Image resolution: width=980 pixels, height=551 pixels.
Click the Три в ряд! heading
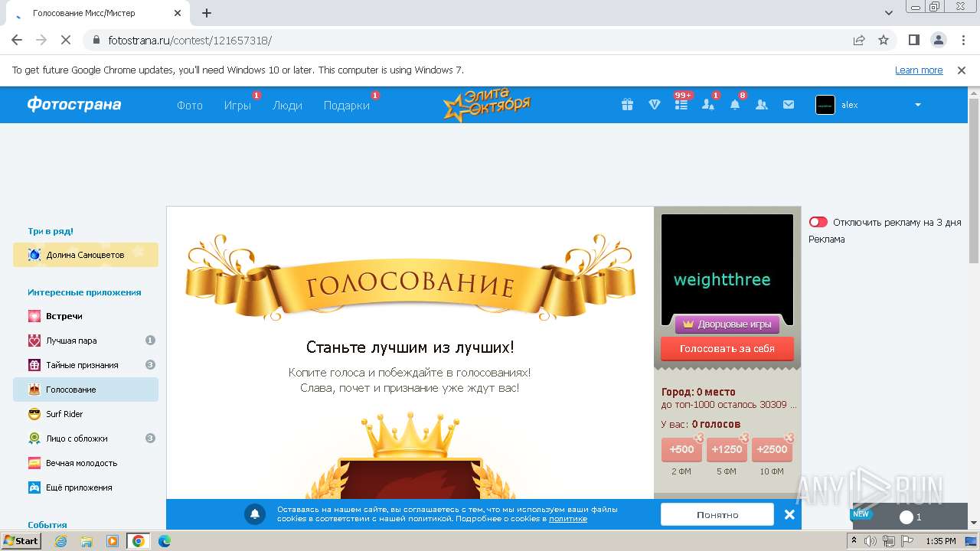[x=51, y=231]
